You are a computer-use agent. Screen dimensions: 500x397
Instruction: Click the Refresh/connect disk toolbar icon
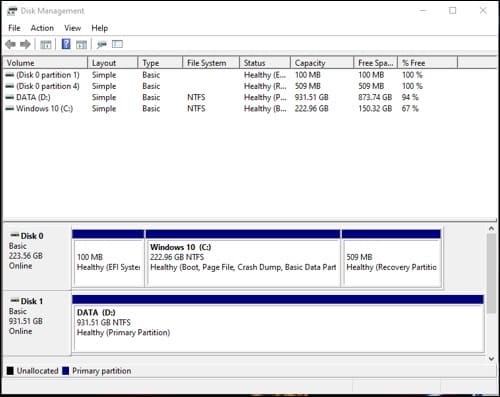tap(102, 44)
